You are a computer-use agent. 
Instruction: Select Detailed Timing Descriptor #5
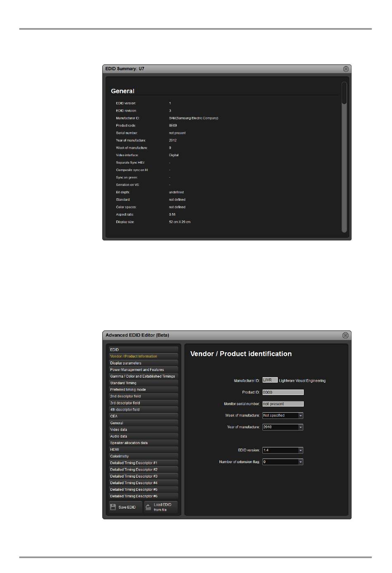pyautogui.click(x=144, y=490)
